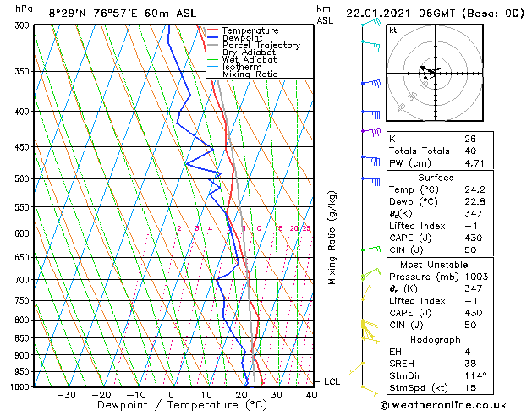532x411 pixels.
Task: Click the PW (cm) value 4.71
Action: coord(474,163)
